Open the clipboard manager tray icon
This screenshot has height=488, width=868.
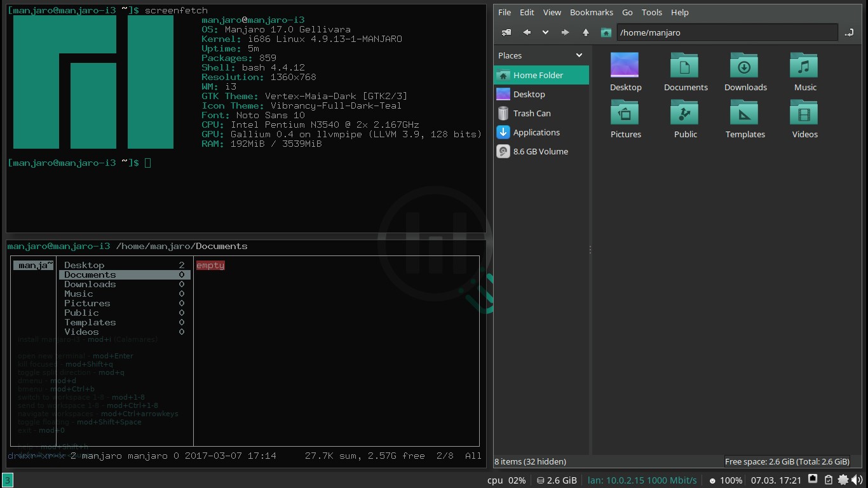[x=829, y=480]
